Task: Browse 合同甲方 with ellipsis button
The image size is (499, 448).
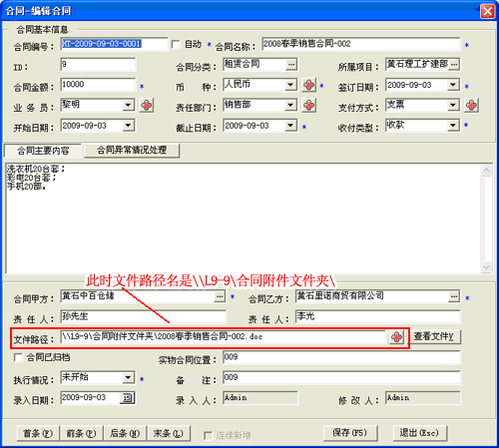Action: click(x=220, y=296)
